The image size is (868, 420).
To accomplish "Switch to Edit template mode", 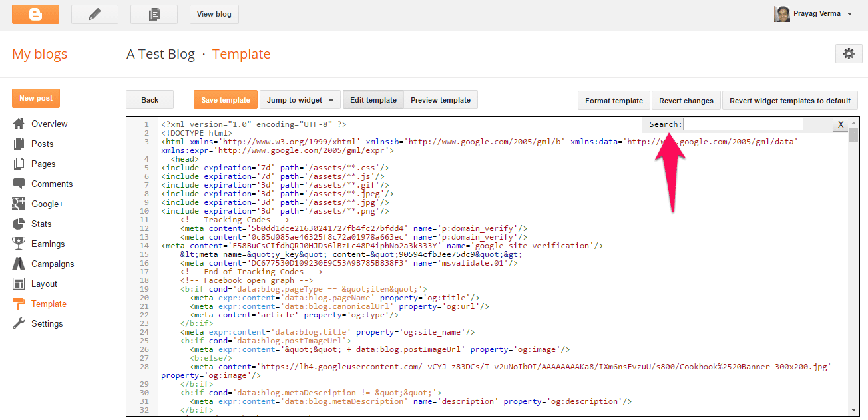I will 373,100.
